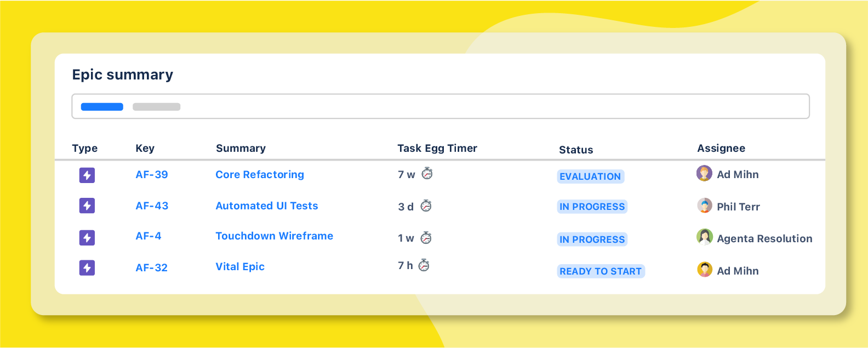The image size is (868, 348).
Task: Click assignee name Agenta Resolution
Action: (764, 239)
